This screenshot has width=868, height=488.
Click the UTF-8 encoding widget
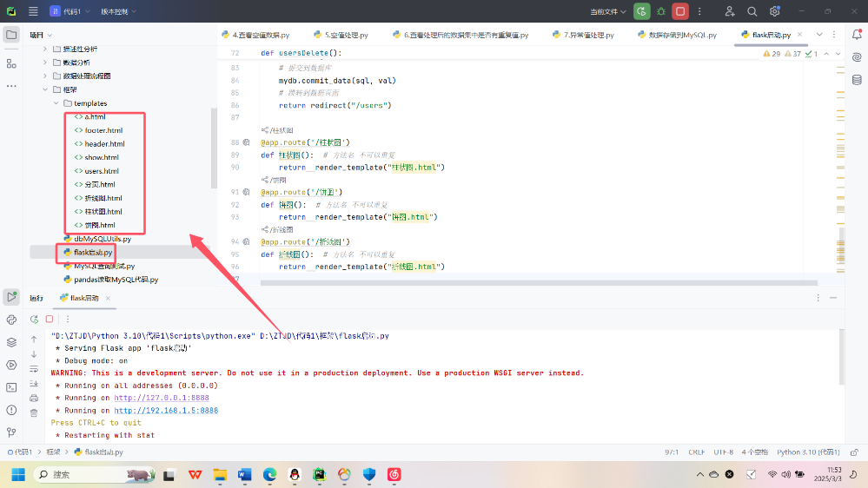[x=723, y=452]
